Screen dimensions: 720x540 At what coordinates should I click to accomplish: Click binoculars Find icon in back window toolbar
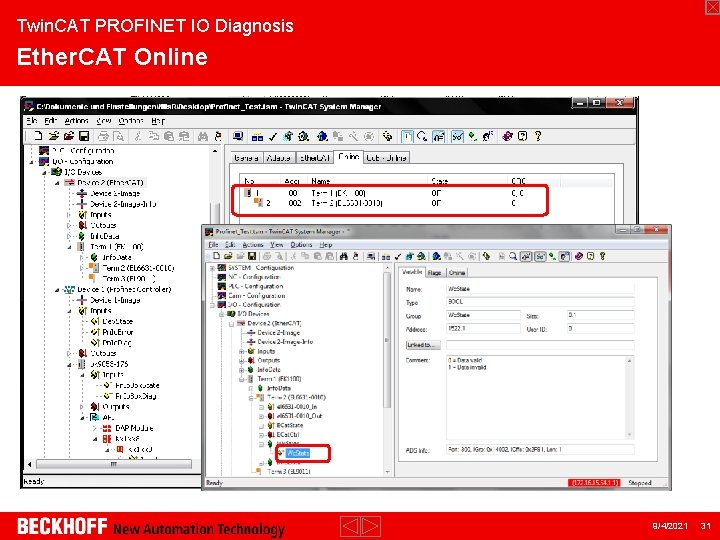(202, 136)
